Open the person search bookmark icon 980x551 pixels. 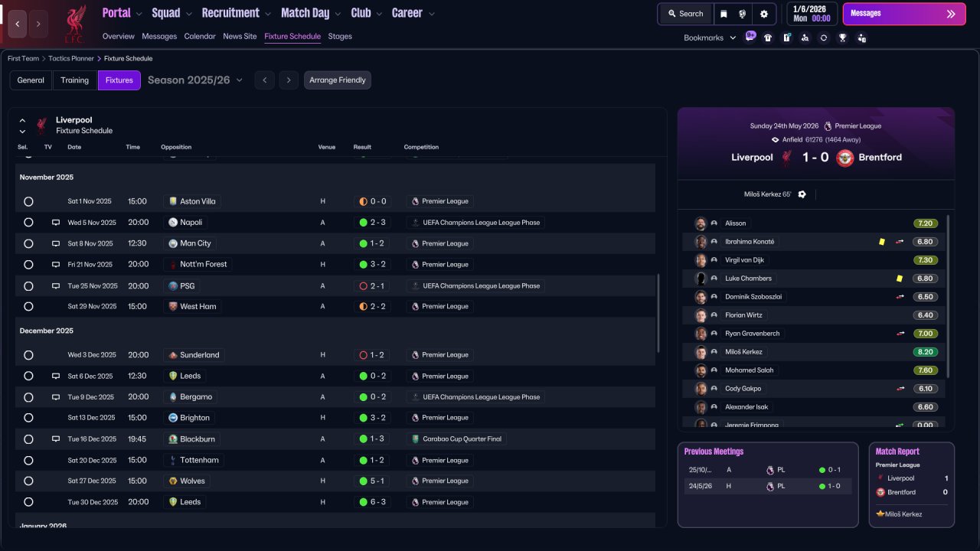[x=805, y=37]
